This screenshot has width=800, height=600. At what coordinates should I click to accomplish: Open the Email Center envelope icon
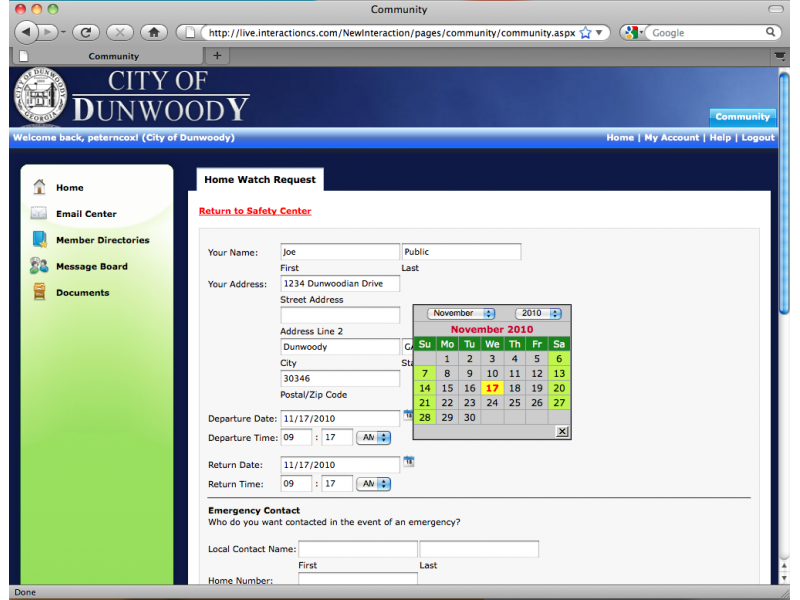pos(37,213)
